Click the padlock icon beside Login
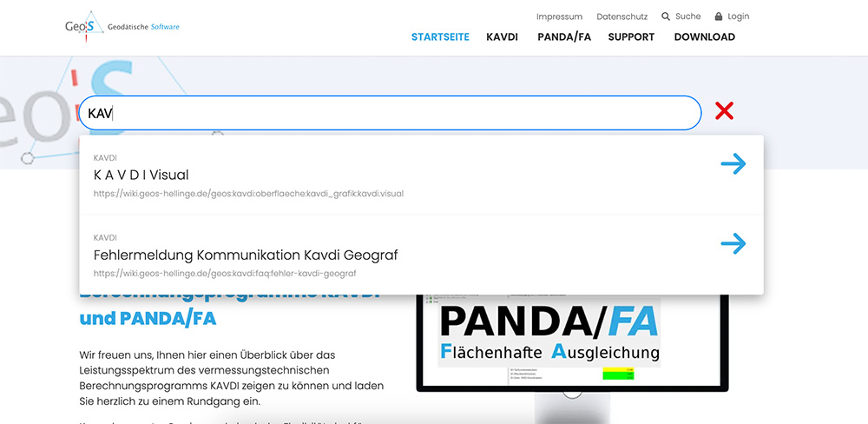 tap(719, 17)
